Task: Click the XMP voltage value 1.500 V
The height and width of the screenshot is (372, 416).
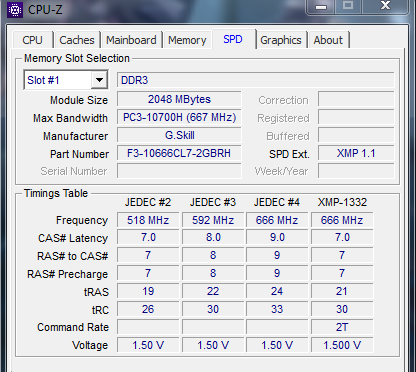Action: click(x=342, y=345)
